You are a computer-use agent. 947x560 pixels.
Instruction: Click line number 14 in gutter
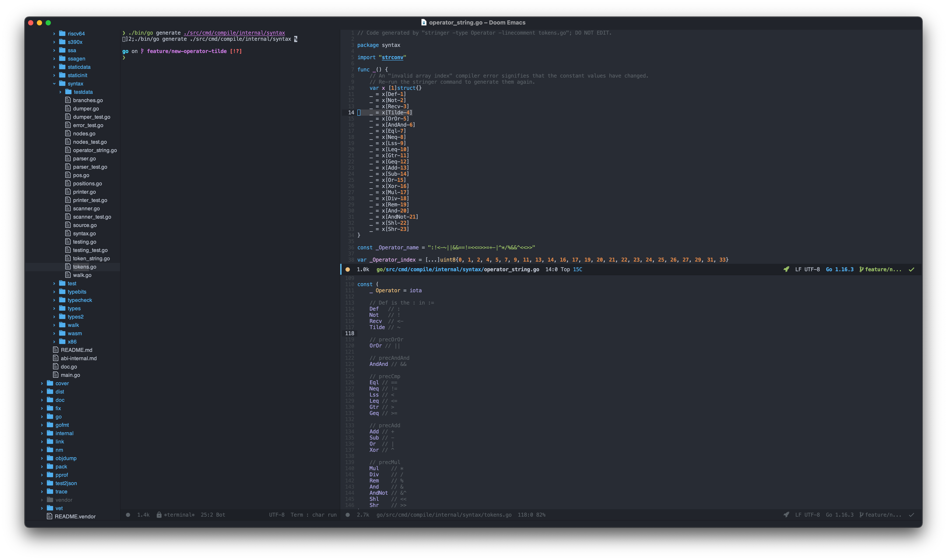(351, 112)
